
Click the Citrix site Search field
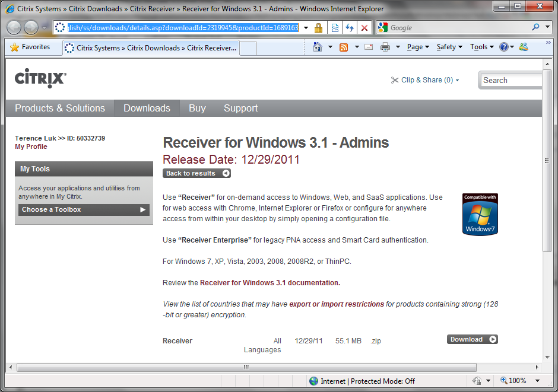point(512,80)
